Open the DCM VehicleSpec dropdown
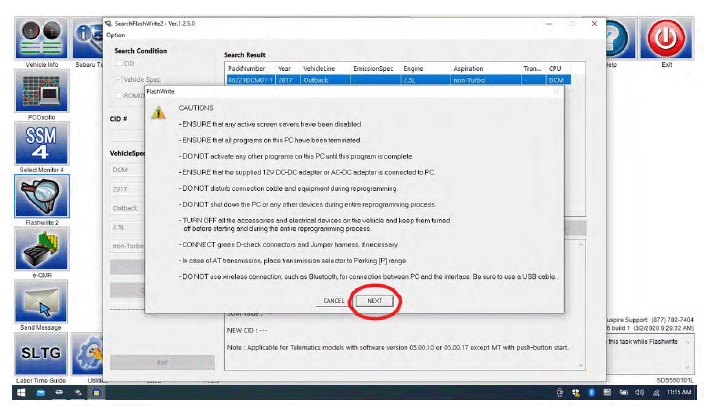This screenshot has height=415, width=713. [x=127, y=170]
